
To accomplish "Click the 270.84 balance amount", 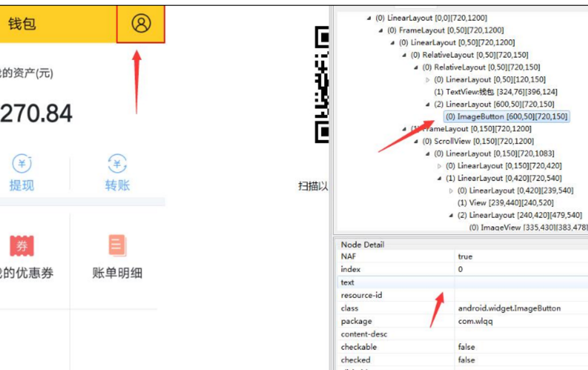I will pos(36,113).
